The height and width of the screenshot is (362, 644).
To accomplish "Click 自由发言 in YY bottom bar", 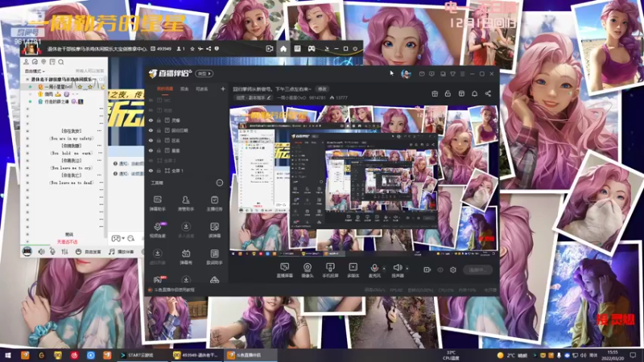I will (x=89, y=252).
